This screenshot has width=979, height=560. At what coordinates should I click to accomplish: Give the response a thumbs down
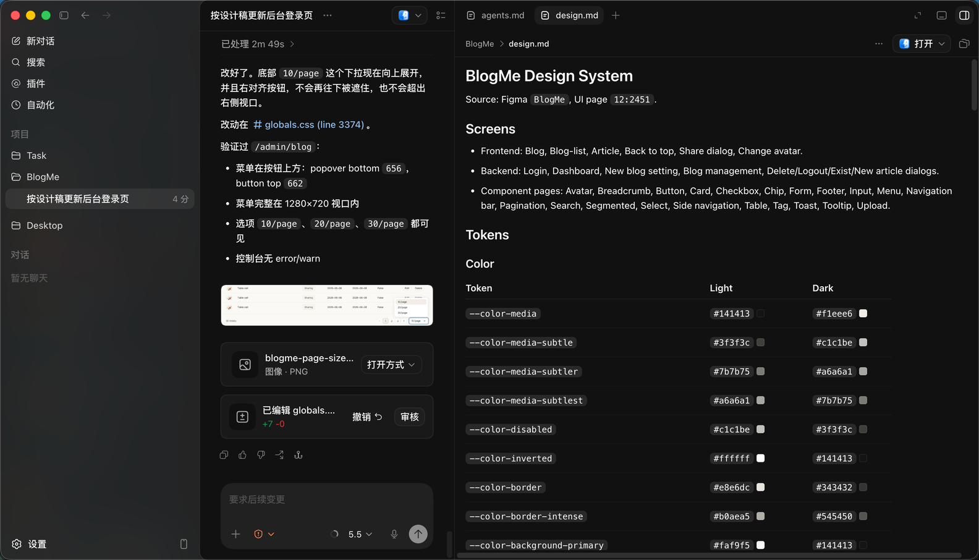(261, 455)
